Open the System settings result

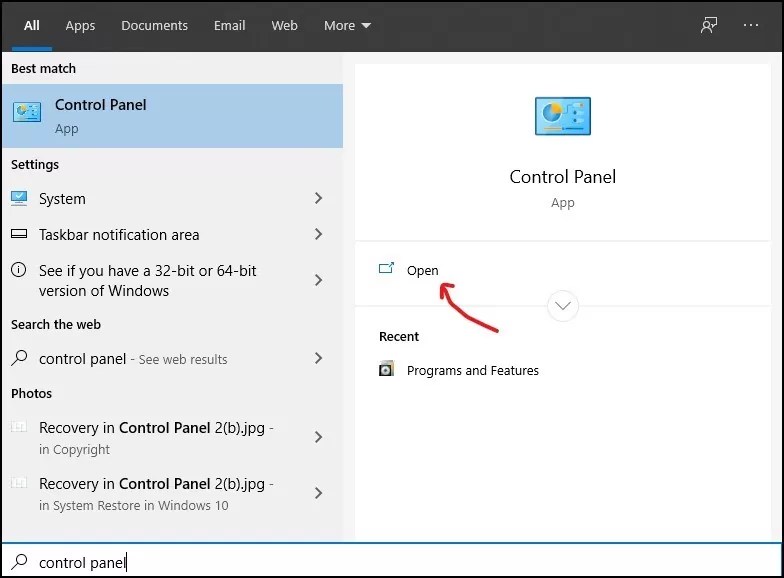pyautogui.click(x=172, y=198)
